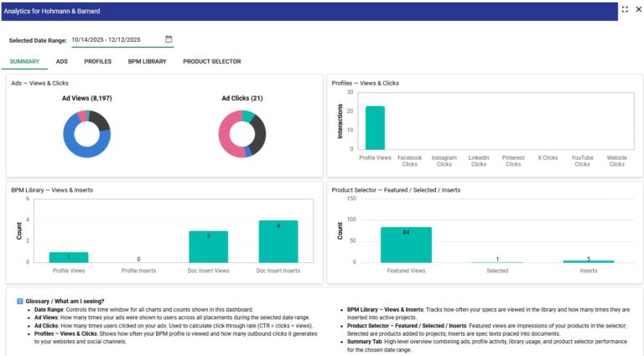Click the Ad Views donut chart
The width and height of the screenshot is (644, 356).
(86, 134)
